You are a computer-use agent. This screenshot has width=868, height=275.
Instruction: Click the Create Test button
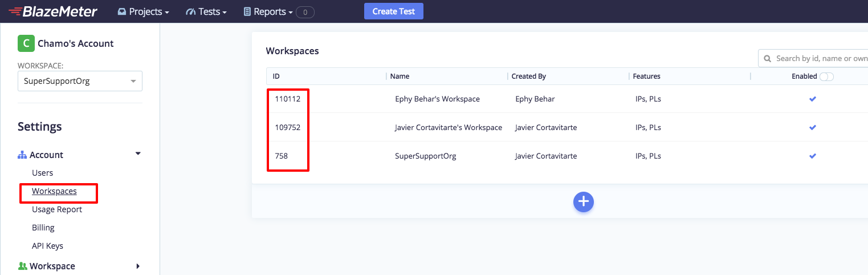394,11
